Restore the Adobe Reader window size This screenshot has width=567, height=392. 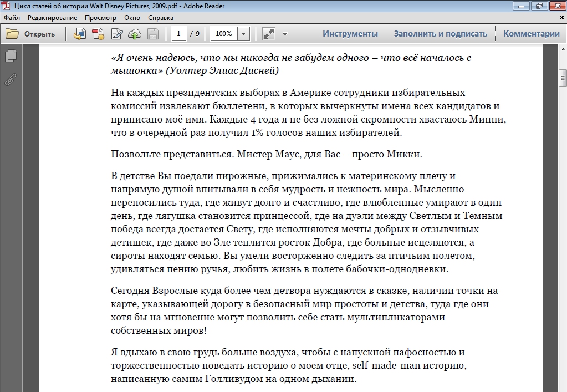click(x=539, y=6)
